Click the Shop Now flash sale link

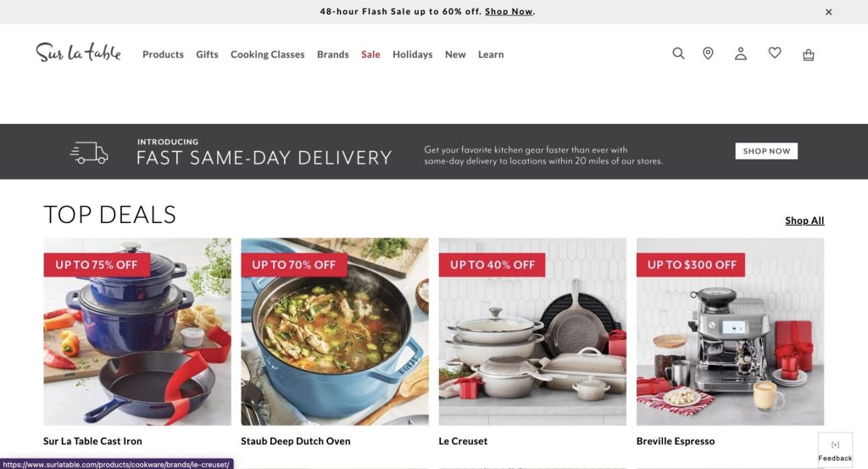pos(509,12)
